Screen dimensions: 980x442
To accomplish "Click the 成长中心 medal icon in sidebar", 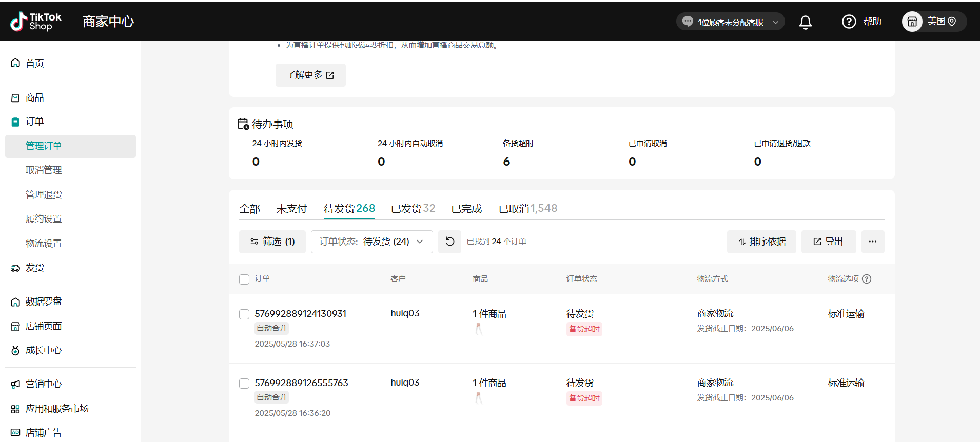I will click(x=15, y=350).
